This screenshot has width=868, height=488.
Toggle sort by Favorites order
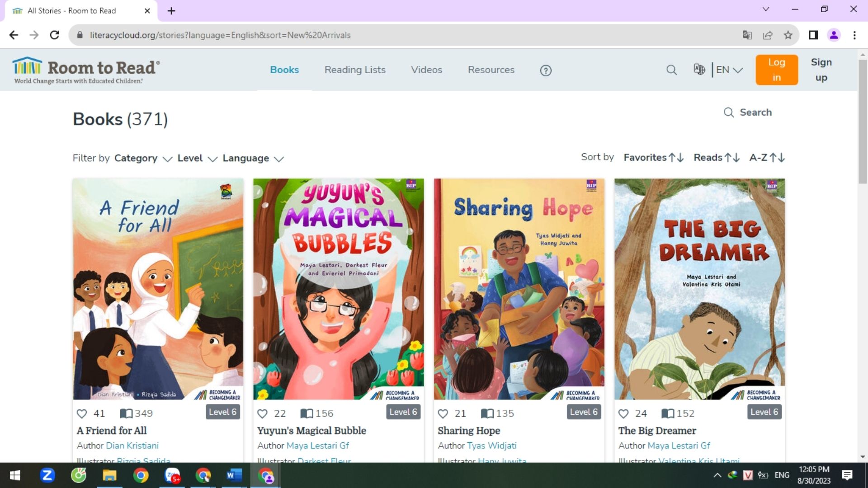pos(653,158)
